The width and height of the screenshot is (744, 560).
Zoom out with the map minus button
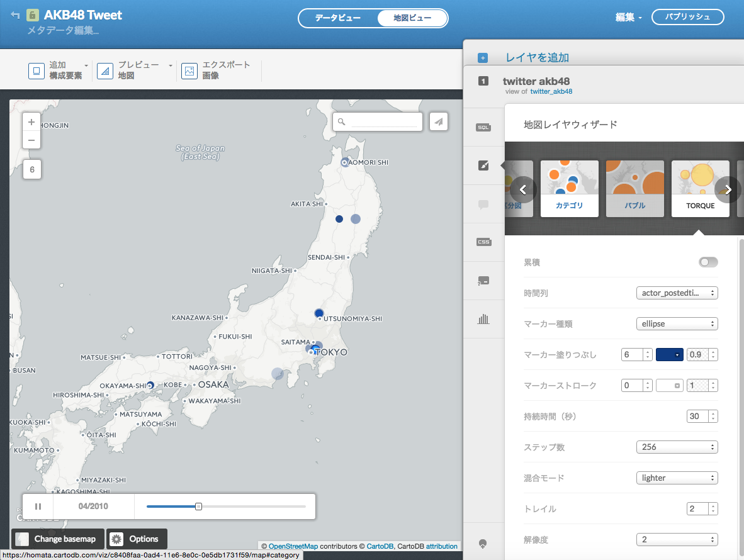coord(31,140)
